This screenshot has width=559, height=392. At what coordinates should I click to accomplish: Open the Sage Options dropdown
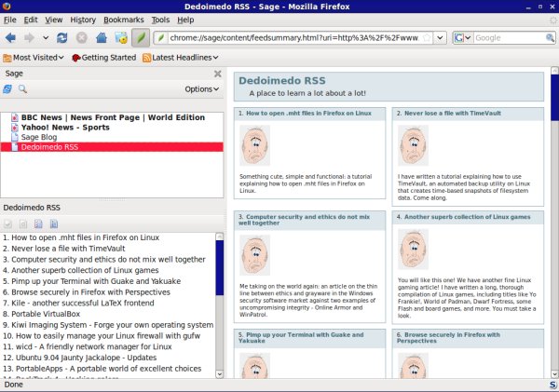click(x=202, y=89)
